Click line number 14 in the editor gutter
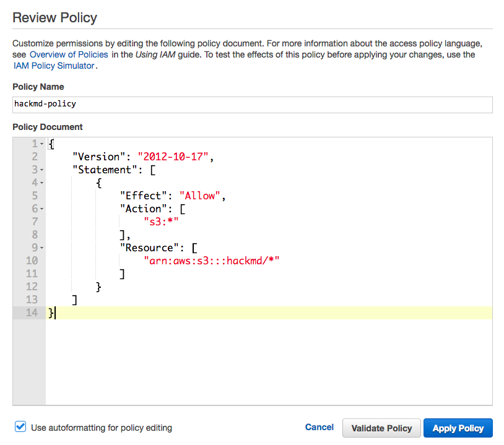Screen dimensions: 504x445 [32, 313]
